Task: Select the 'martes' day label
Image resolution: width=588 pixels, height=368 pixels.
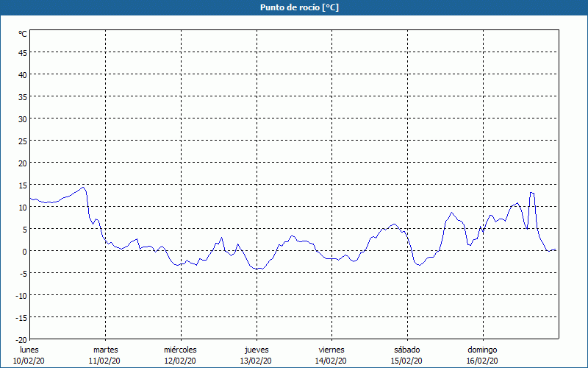Action: point(105,350)
